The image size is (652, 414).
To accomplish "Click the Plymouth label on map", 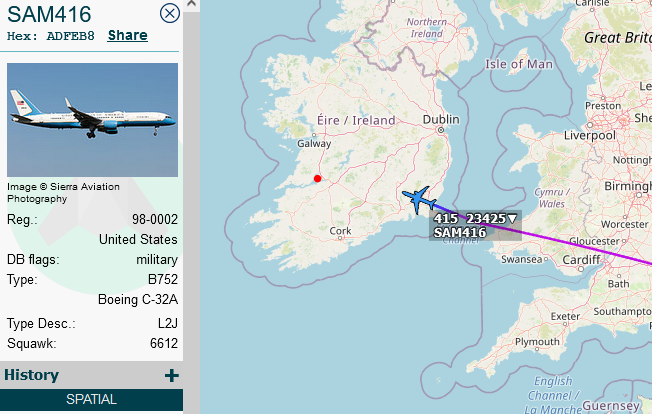I will 537,342.
